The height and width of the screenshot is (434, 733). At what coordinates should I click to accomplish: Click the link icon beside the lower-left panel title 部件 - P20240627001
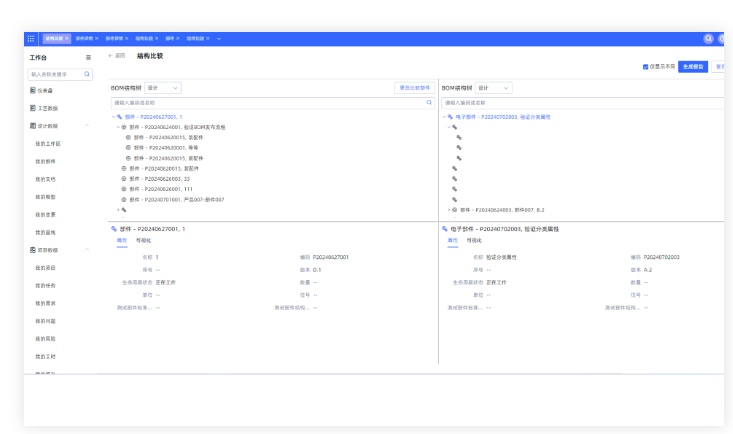pos(114,229)
